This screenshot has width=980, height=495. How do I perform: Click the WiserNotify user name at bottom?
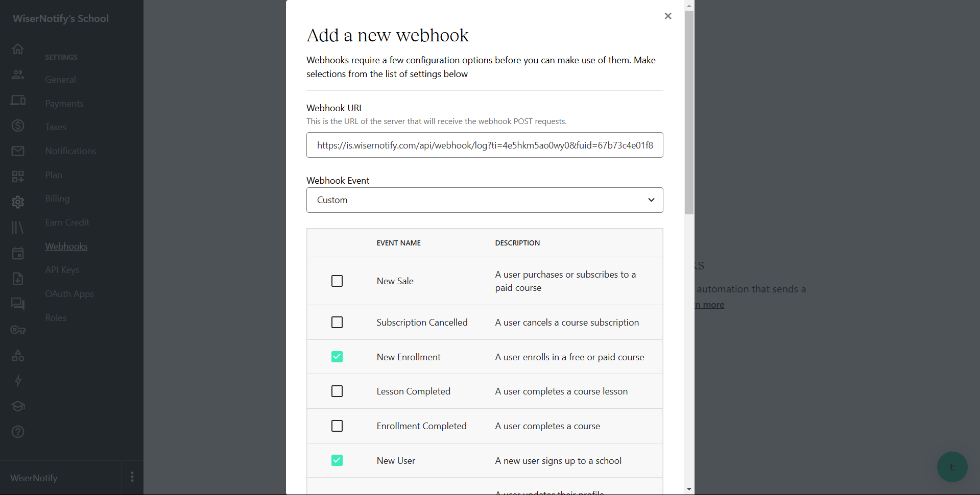34,478
